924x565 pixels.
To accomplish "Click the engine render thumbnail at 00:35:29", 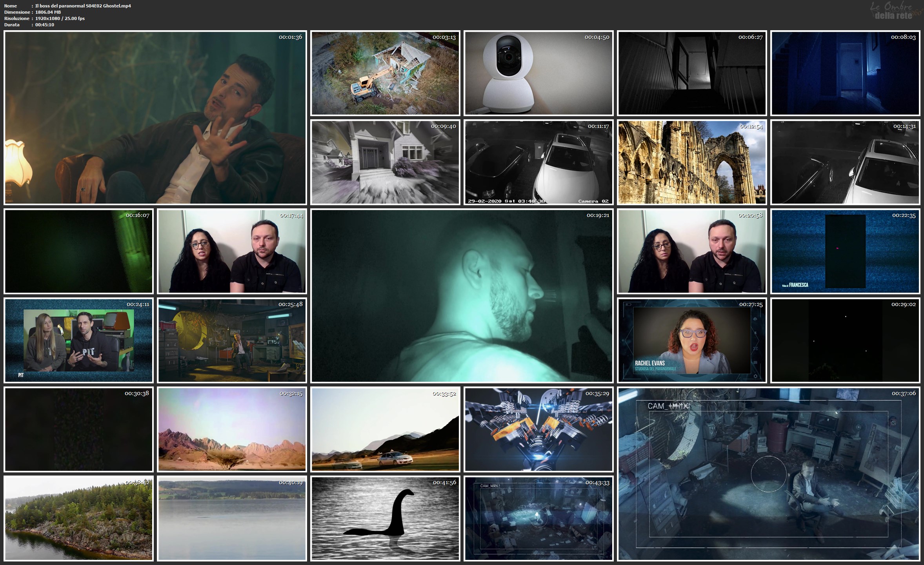I will pos(538,429).
